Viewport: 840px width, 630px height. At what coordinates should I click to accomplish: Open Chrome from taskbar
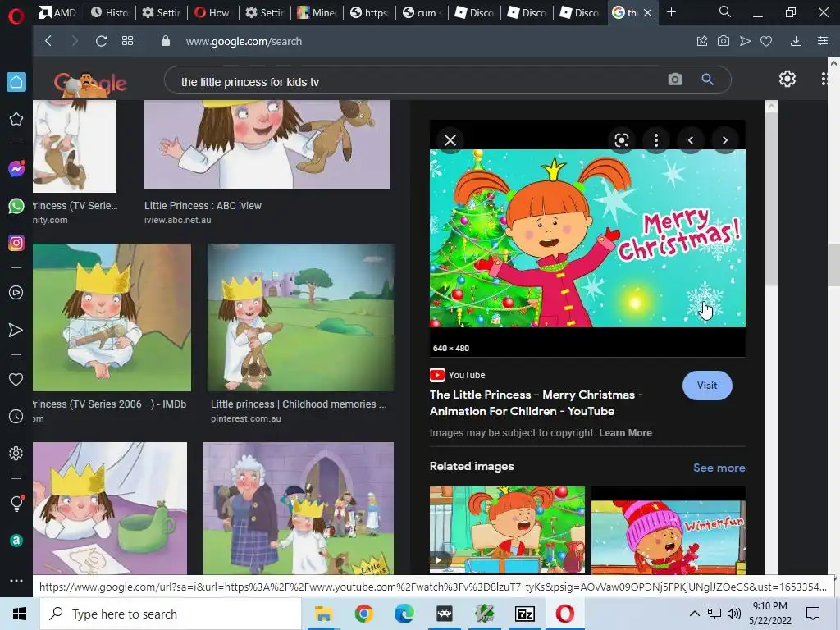coord(363,614)
